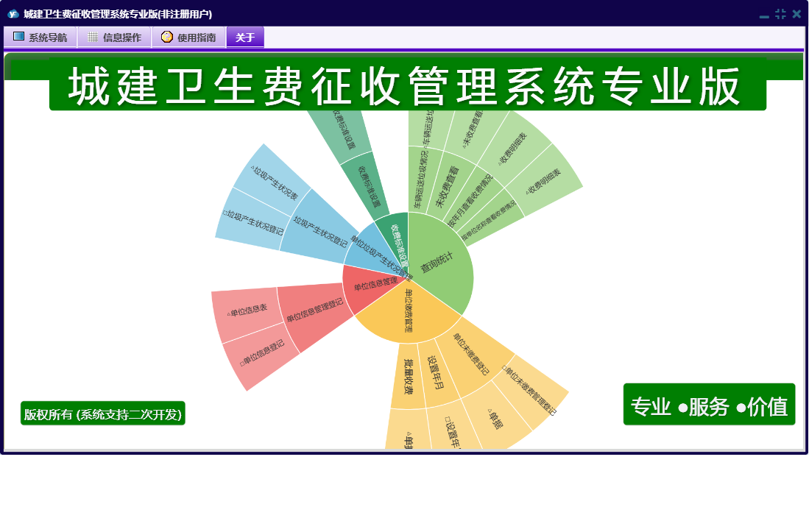Screen dimensions: 809x532
Task: Open 按单位名称查看收费情况 segment
Action: [490, 221]
